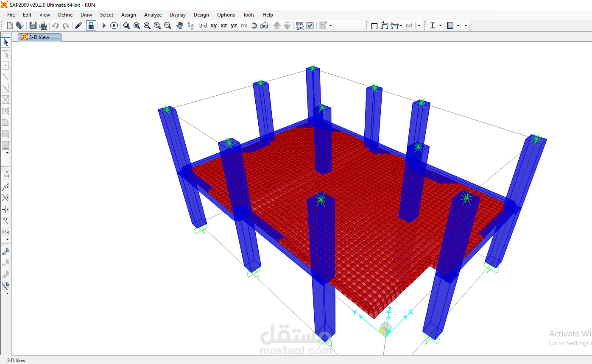Toggle the model lock padlock
592x364 pixels.
pyautogui.click(x=91, y=25)
